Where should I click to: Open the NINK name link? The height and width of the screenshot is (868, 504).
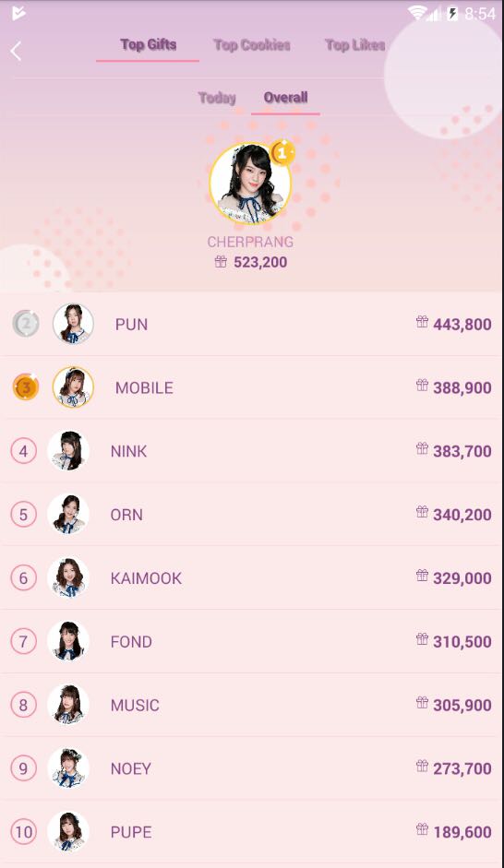pyautogui.click(x=128, y=451)
